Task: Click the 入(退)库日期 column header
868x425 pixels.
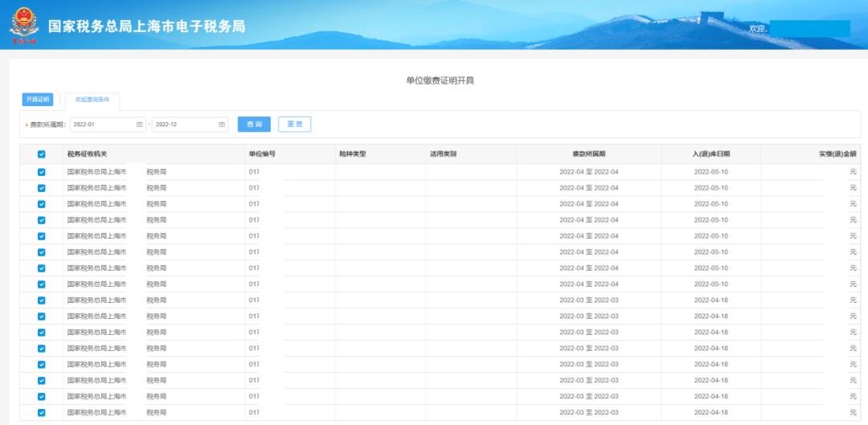Action: pos(710,153)
